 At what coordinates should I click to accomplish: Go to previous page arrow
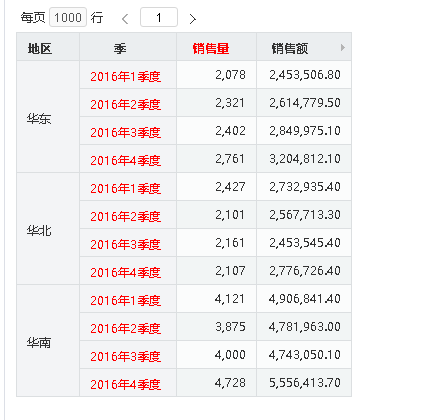click(125, 19)
